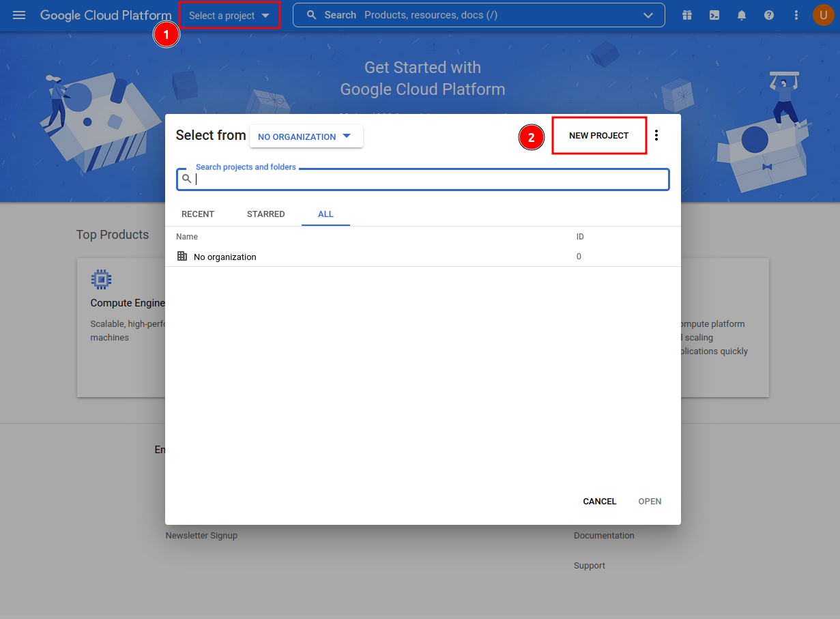Open top bar more options menu

(796, 15)
